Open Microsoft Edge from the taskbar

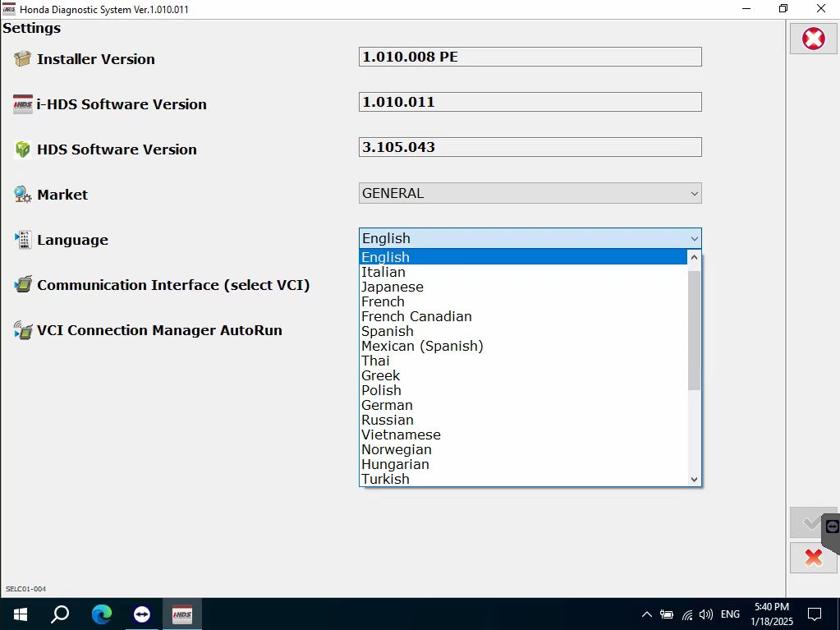(102, 614)
